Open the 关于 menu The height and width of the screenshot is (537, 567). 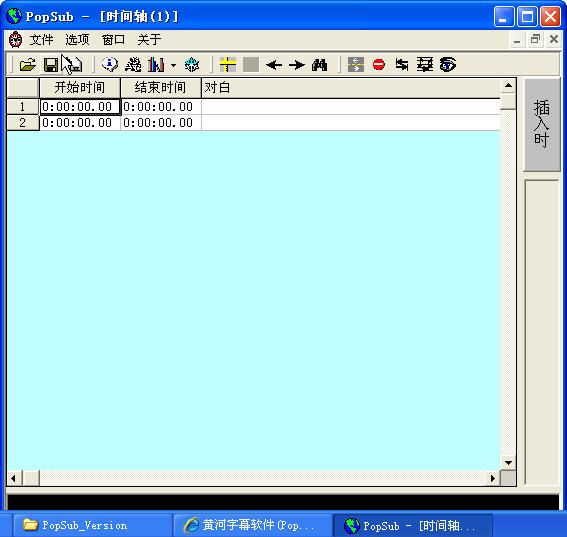coord(149,39)
